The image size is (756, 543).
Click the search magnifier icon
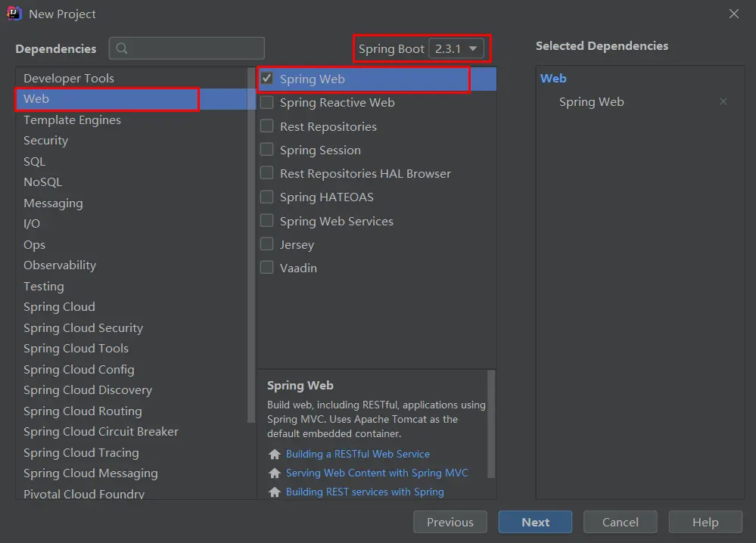point(122,48)
